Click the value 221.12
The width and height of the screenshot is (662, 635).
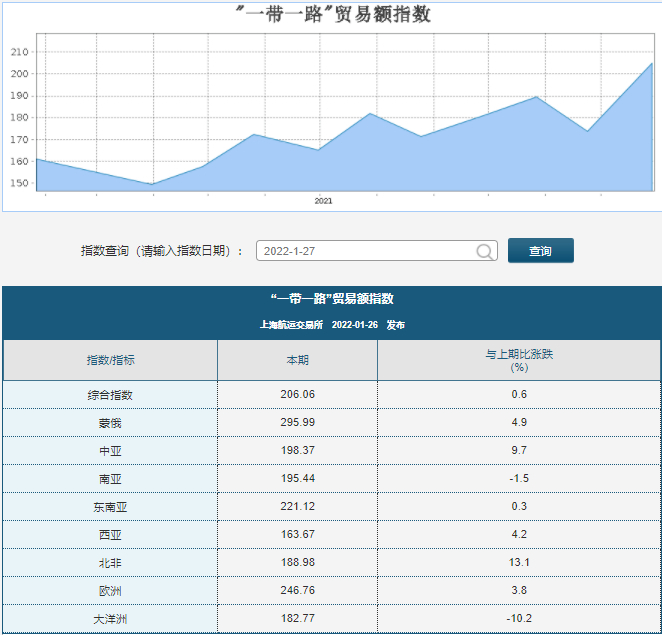coord(298,506)
